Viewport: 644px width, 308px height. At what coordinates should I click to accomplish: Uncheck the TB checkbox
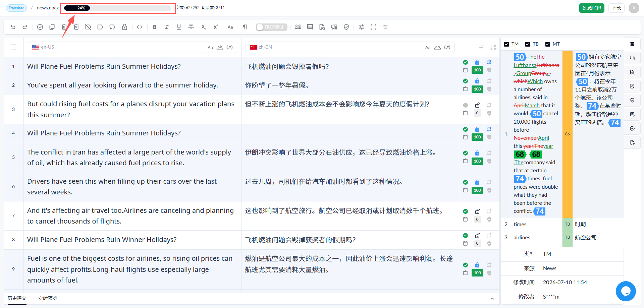[x=528, y=44]
